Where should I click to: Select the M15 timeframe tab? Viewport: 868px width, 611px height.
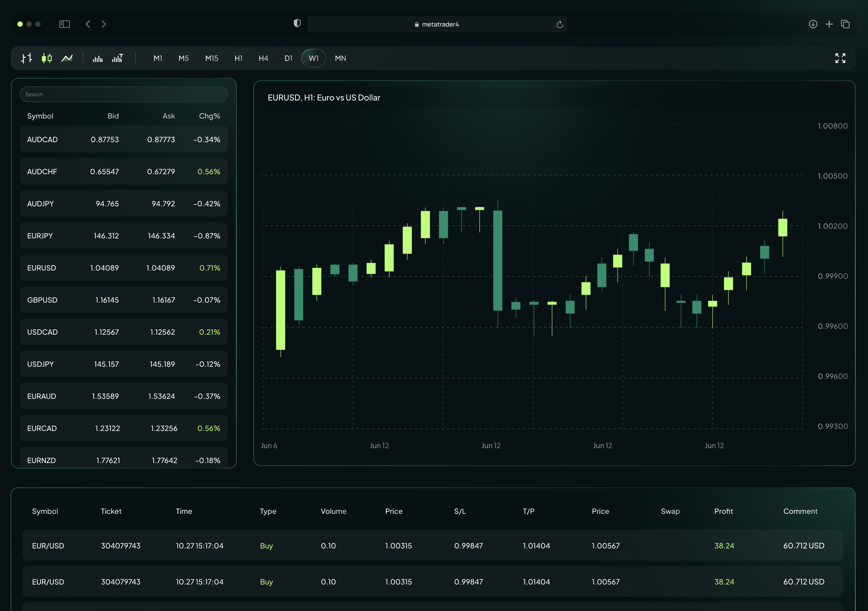pos(212,58)
